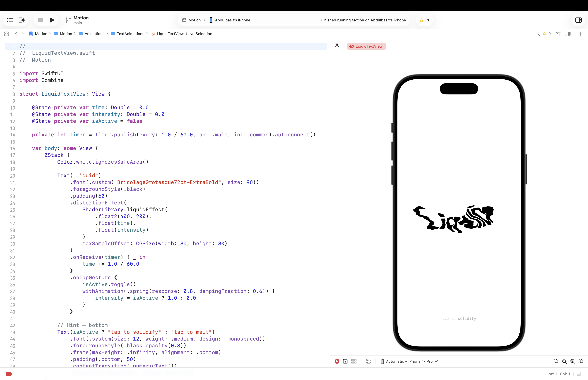Open the Automatic – iPhone 17 Pro device dropdown
The width and height of the screenshot is (588, 380).
(409, 361)
